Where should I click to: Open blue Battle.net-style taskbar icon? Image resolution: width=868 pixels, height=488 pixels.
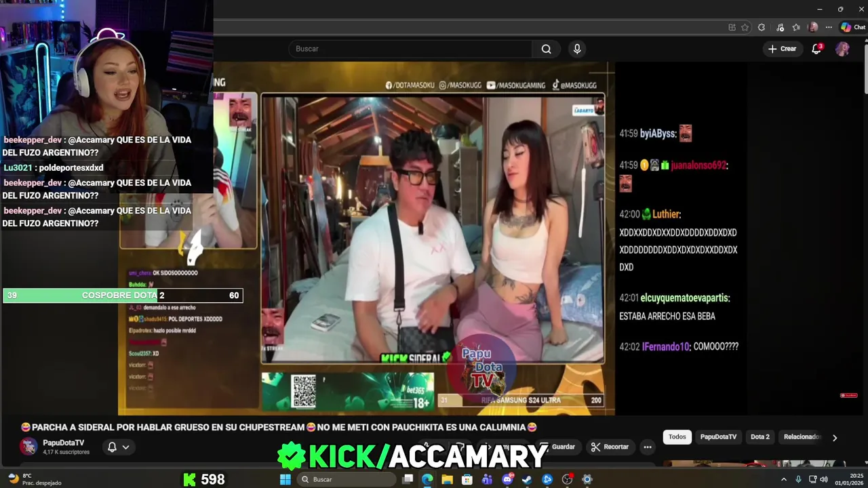pos(547,479)
